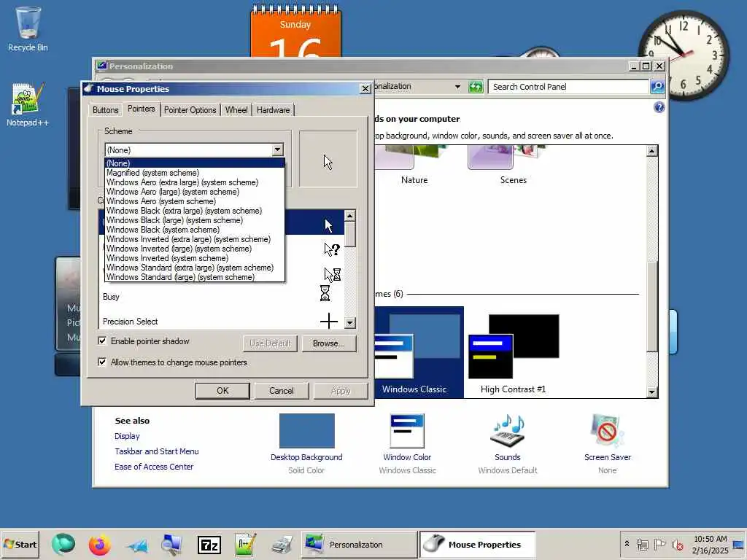Collapse the Scheme dropdown arrow

[278, 149]
